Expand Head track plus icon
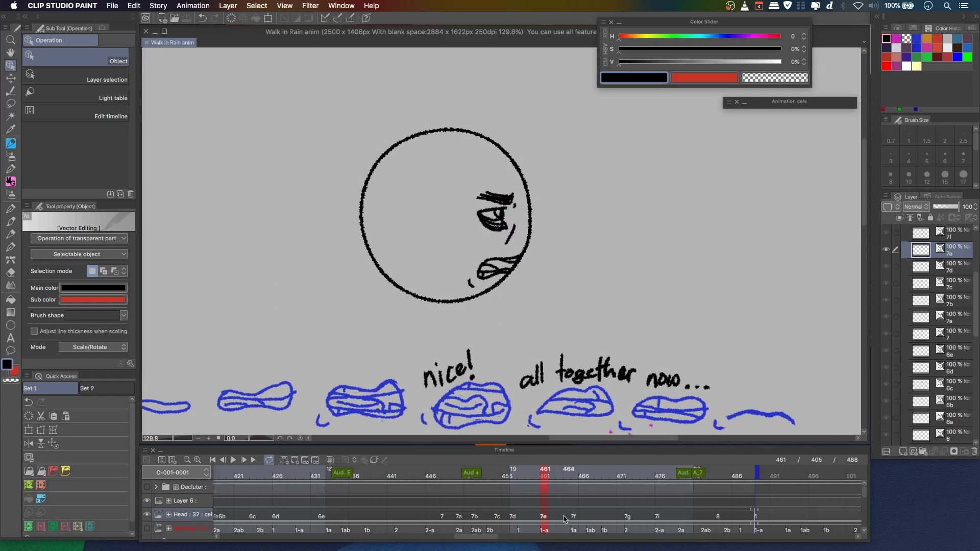980x551 pixels. coord(168,514)
